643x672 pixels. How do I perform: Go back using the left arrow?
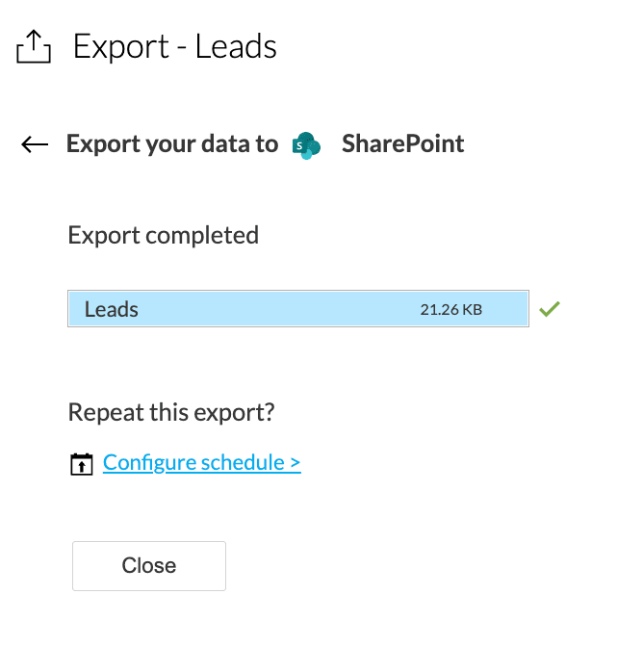(35, 144)
